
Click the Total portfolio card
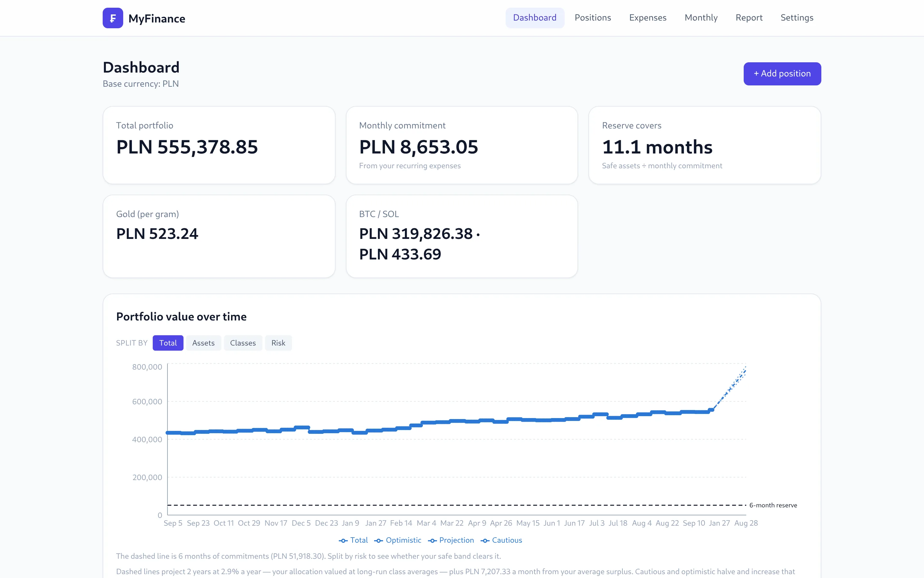219,145
